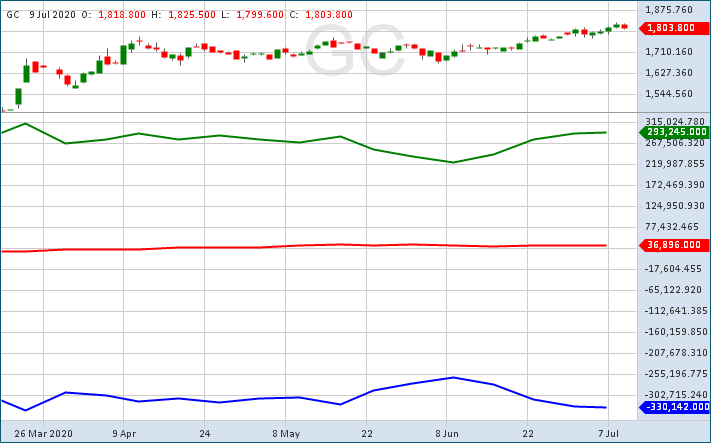Viewport: 711px width, 443px height.
Task: Click the -302,715.240 axis label
Action: pyautogui.click(x=676, y=394)
